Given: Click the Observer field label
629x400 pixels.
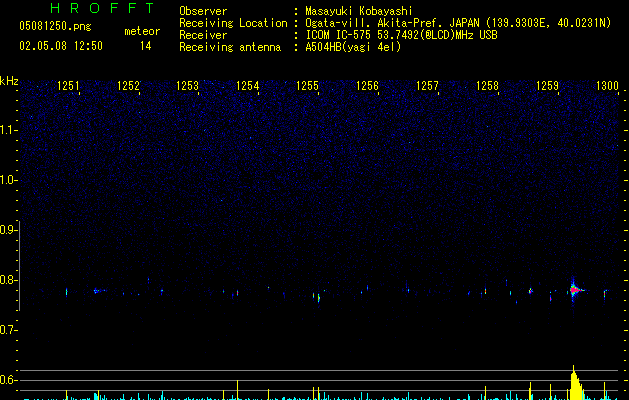Looking at the screenshot, I should pos(203,11).
